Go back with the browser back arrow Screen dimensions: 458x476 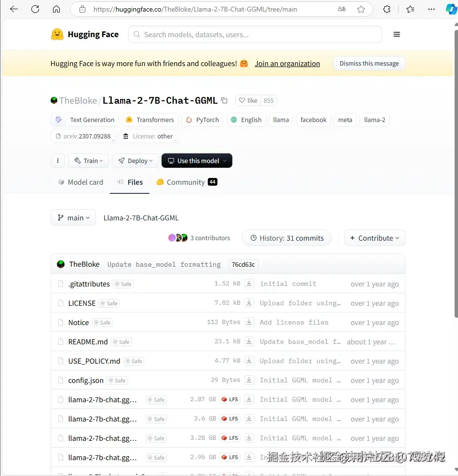[x=14, y=9]
